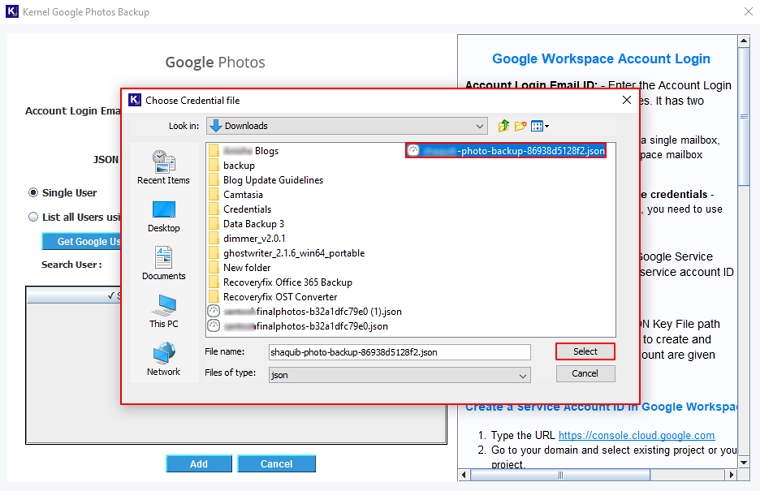Open the Files of type json dropdown
This screenshot has height=491, width=760.
(x=523, y=374)
